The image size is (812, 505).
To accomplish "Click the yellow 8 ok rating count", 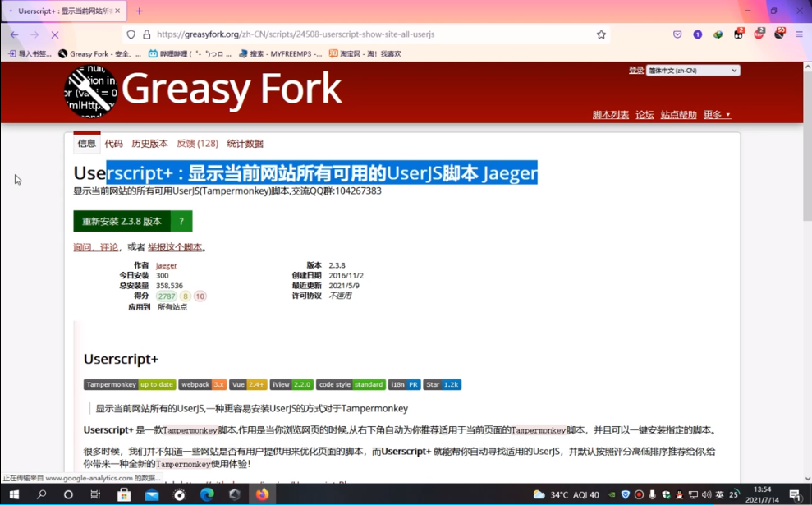I will [185, 296].
